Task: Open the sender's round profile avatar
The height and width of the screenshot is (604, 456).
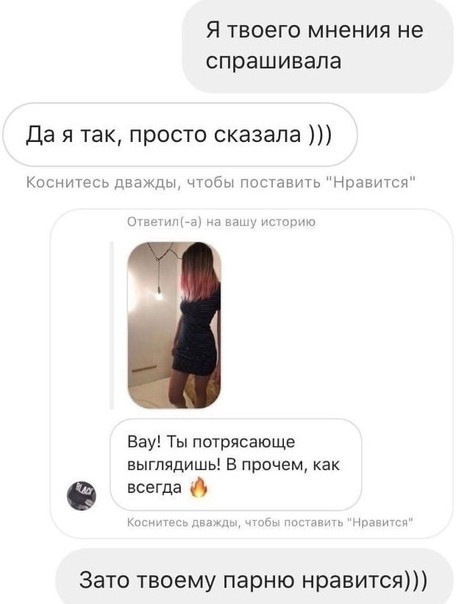Action: click(81, 495)
